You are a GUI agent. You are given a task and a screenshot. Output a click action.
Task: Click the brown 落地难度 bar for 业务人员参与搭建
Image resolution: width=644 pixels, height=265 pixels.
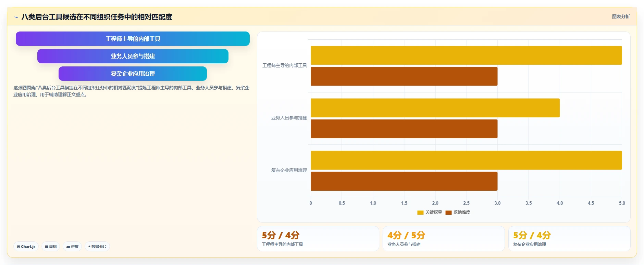404,129
